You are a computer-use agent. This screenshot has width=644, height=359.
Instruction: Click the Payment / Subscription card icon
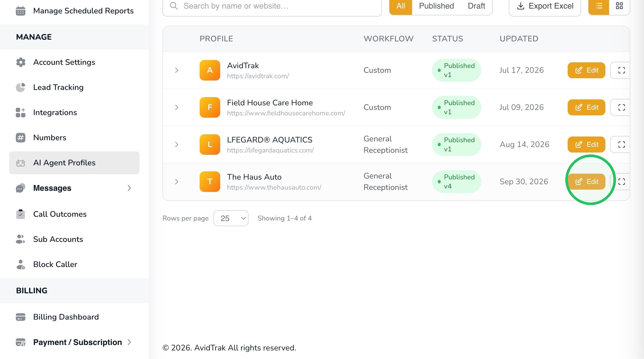[x=21, y=342]
